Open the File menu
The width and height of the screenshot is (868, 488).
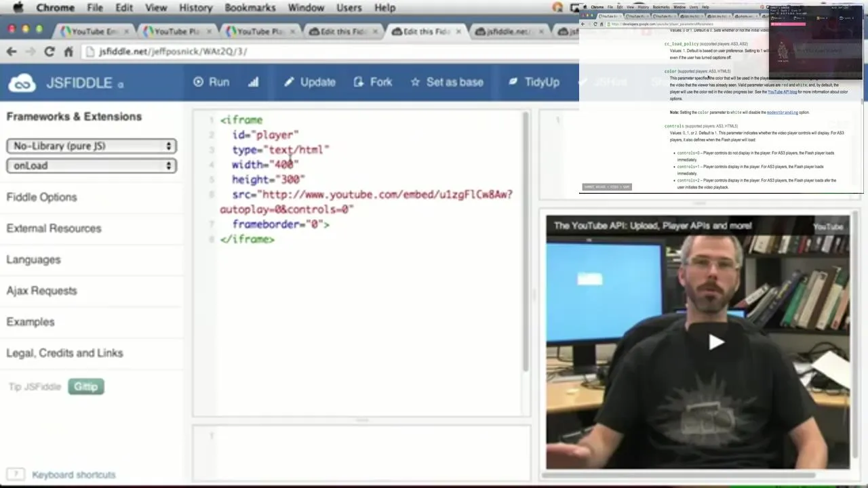[95, 7]
